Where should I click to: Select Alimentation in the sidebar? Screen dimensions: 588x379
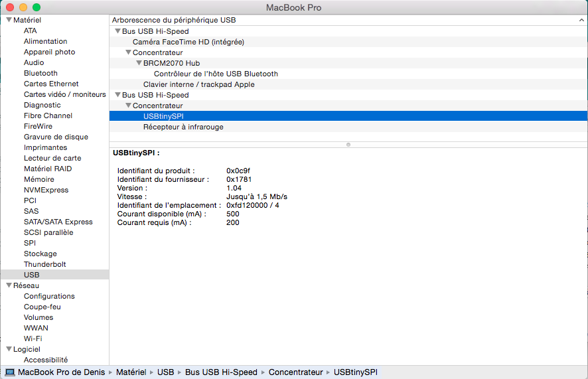(45, 41)
